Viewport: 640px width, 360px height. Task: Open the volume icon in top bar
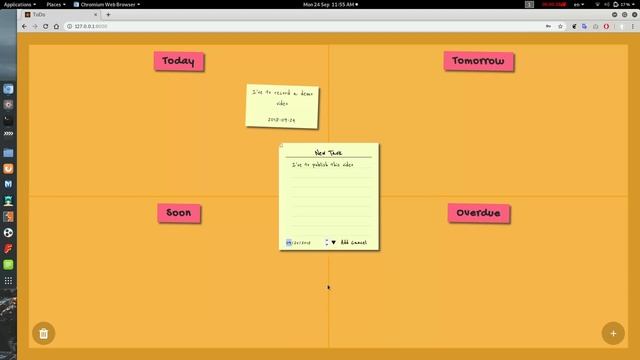pos(607,4)
